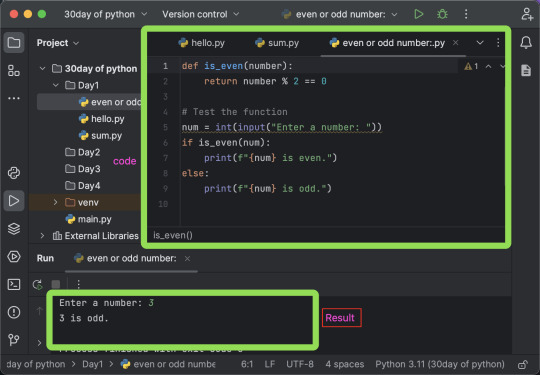Click the Rerun button in Run panel
This screenshot has width=540, height=375.
pos(38,284)
